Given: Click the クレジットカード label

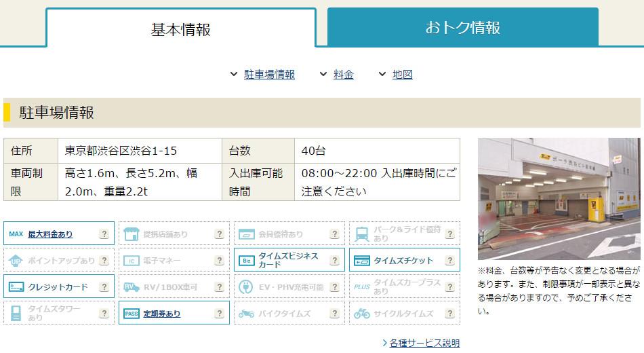Looking at the screenshot, I should tap(58, 286).
